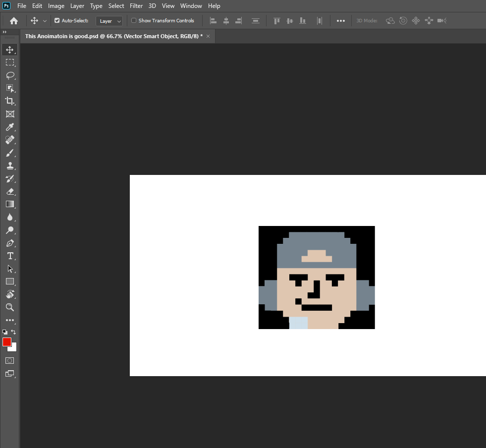Select the Pen tool

(x=10, y=243)
